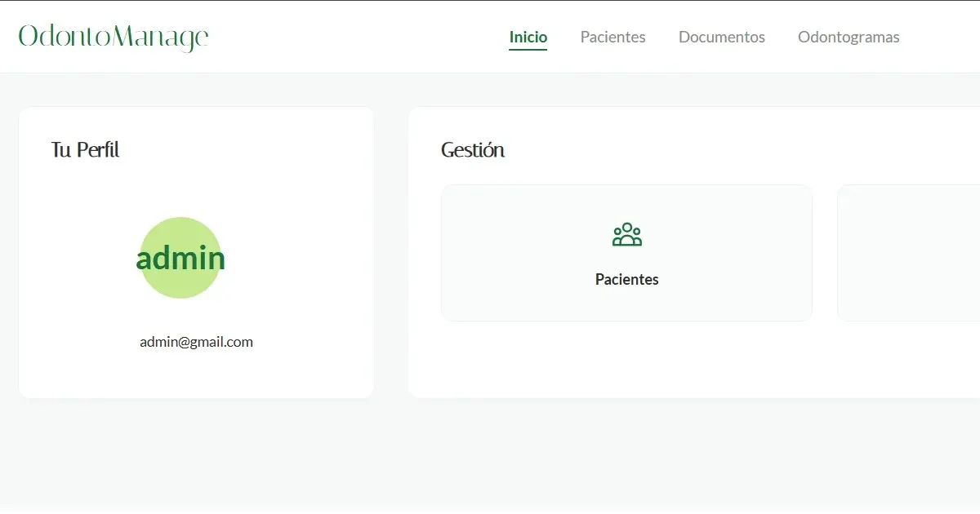The height and width of the screenshot is (514, 980).
Task: Select the group icon above the Pacientes label
Action: (626, 235)
